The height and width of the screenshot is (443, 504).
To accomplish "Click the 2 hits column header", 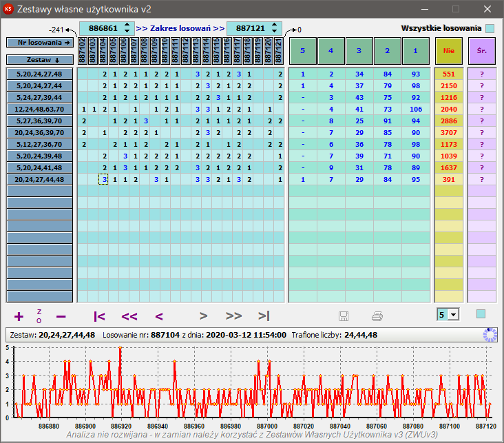I will pos(388,51).
